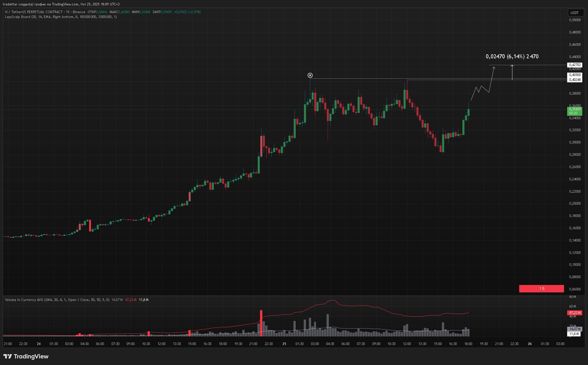588x365 pixels.
Task: Click the red 47,22 M volume label
Action: (x=574, y=313)
